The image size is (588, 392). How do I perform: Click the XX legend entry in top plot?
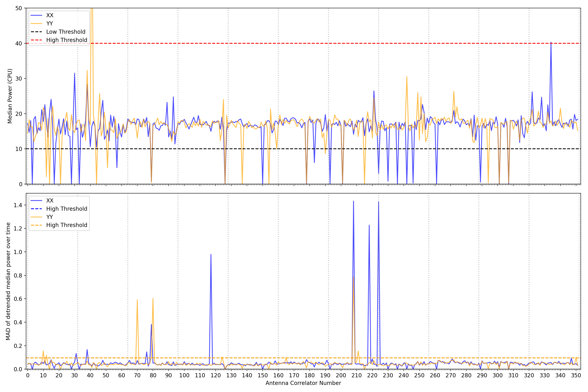click(x=50, y=15)
